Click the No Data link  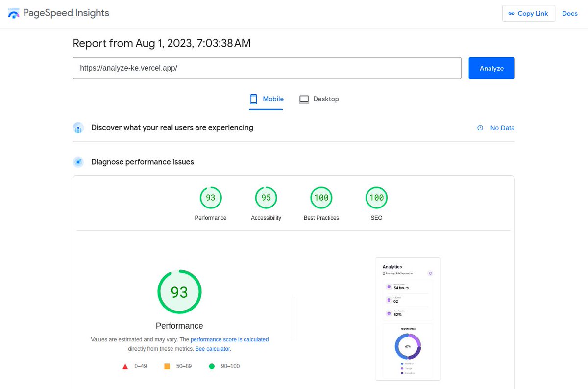pos(502,128)
